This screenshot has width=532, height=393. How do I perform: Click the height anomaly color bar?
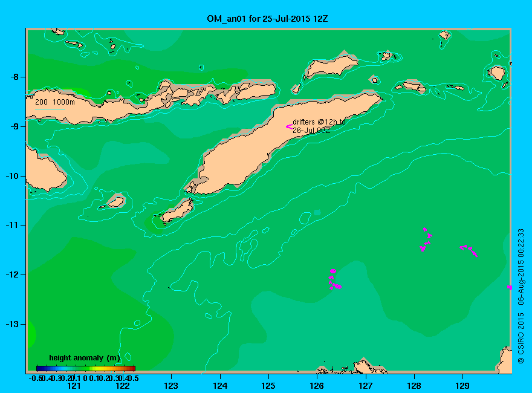[86, 368]
